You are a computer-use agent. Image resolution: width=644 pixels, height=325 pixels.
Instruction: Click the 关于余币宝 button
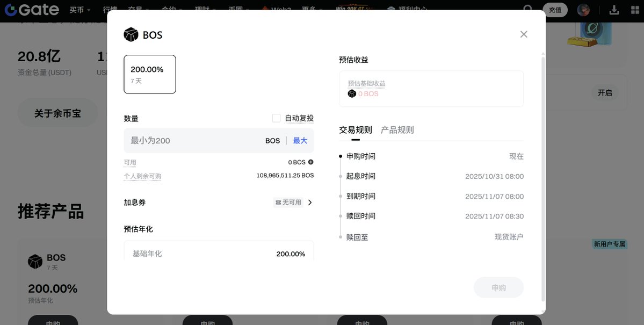click(x=57, y=113)
